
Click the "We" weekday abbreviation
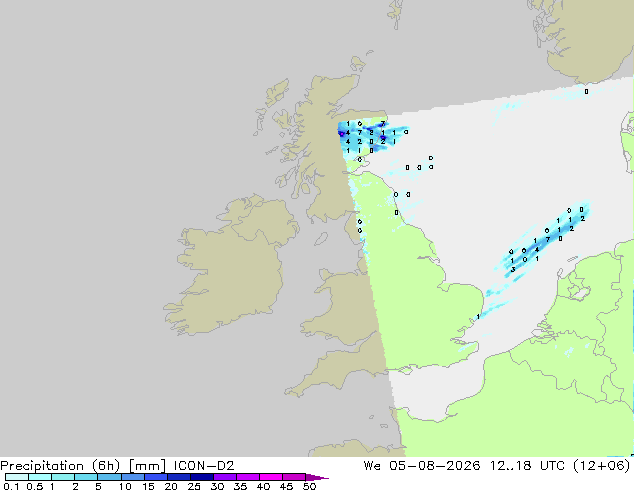pyautogui.click(x=372, y=466)
